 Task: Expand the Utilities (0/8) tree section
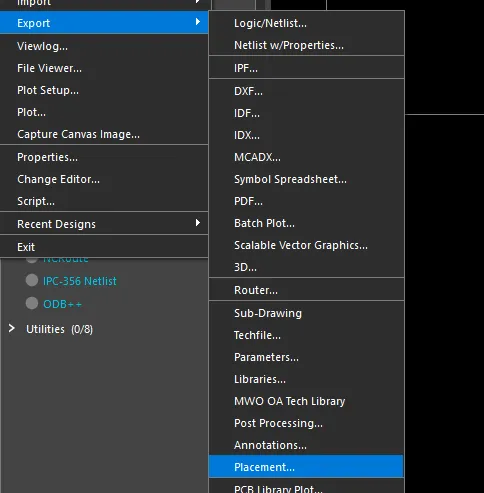point(12,329)
